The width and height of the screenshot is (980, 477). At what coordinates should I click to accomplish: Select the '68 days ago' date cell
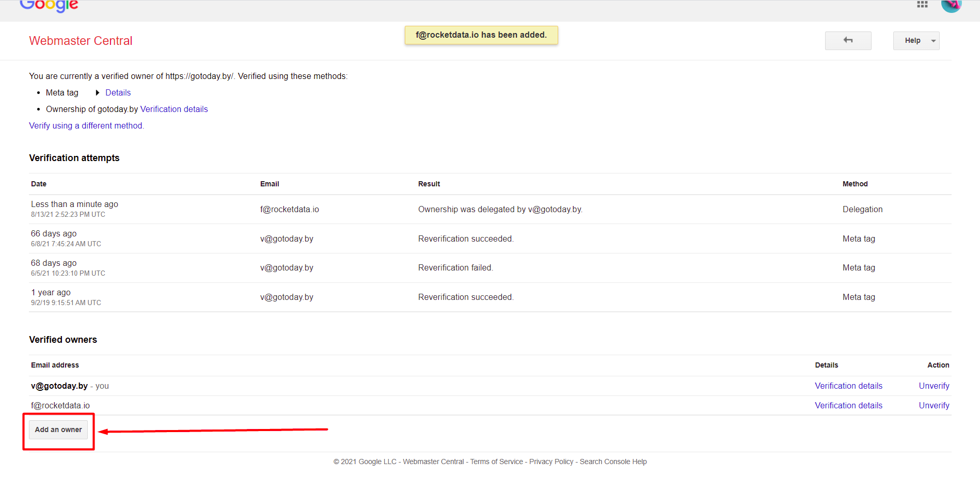click(54, 263)
